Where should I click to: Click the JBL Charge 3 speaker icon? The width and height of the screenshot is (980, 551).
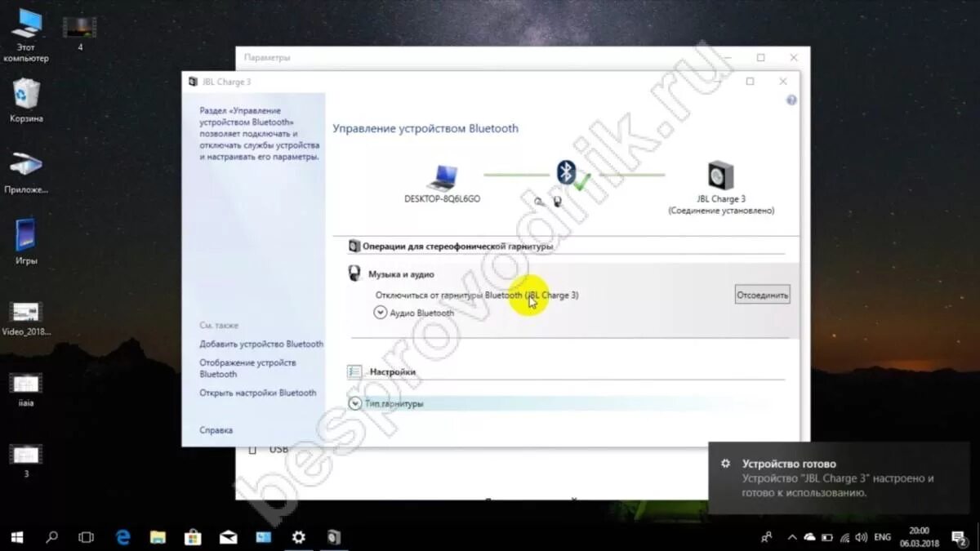[x=720, y=176]
